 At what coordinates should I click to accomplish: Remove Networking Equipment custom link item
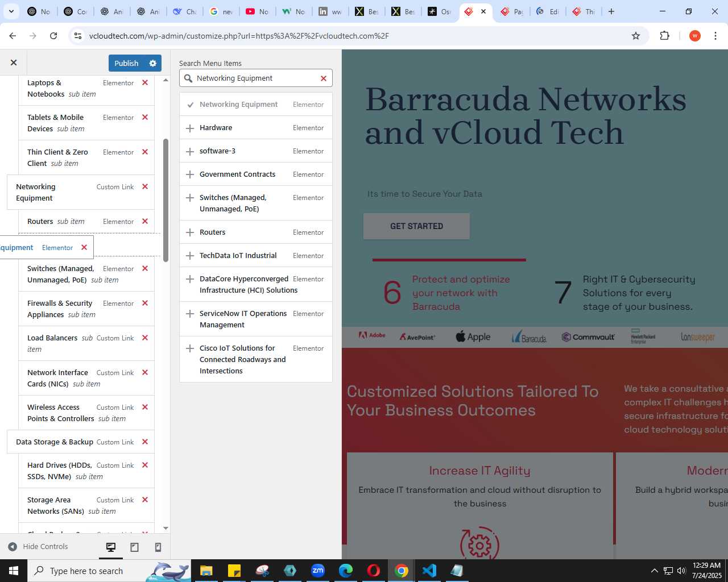point(145,186)
